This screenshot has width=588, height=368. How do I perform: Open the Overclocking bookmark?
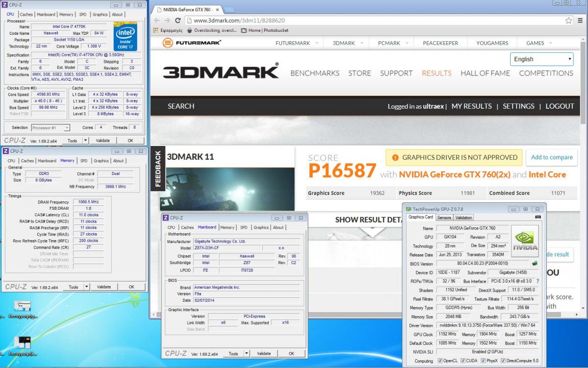[x=212, y=30]
